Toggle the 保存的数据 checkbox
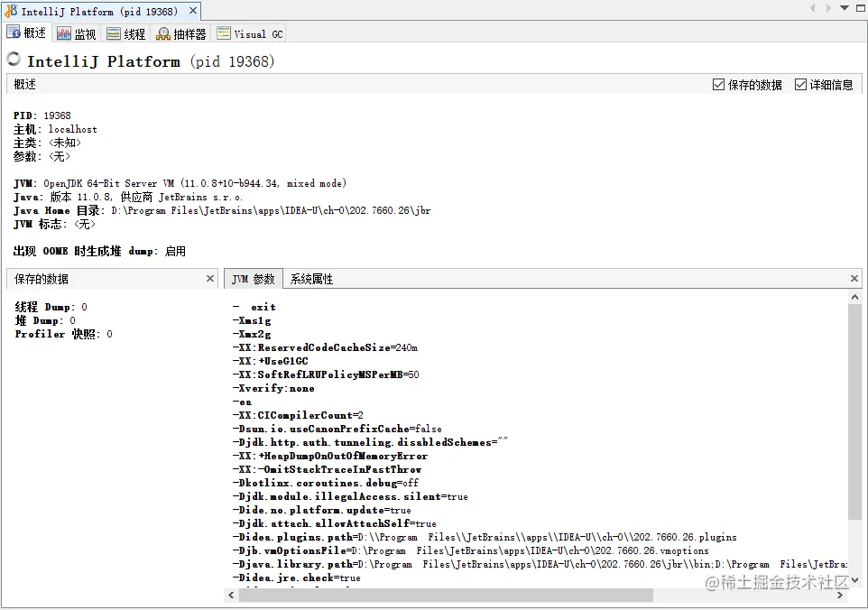Screen dimensions: 868x610 (718, 85)
